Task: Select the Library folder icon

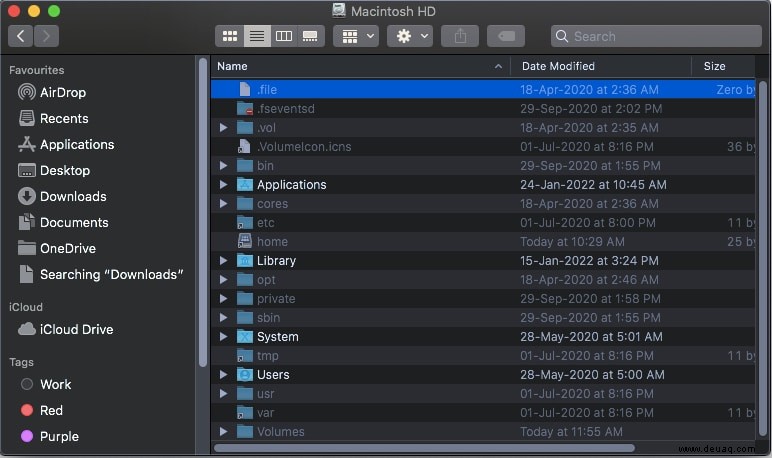Action: 245,261
